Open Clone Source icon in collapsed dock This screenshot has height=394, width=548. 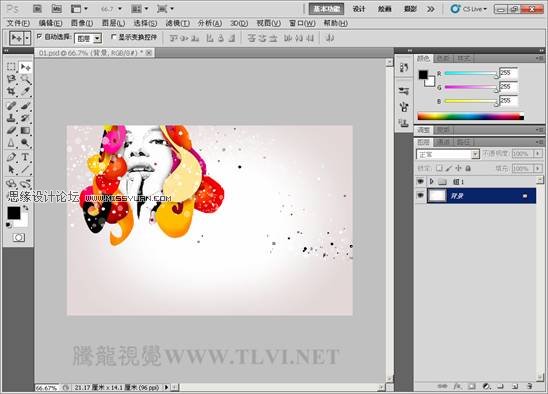pos(404,123)
